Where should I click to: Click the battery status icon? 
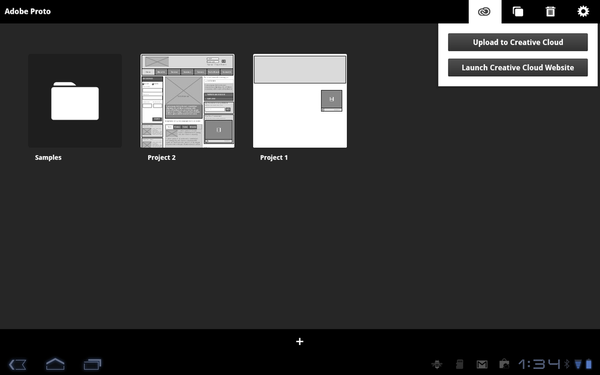coord(589,364)
